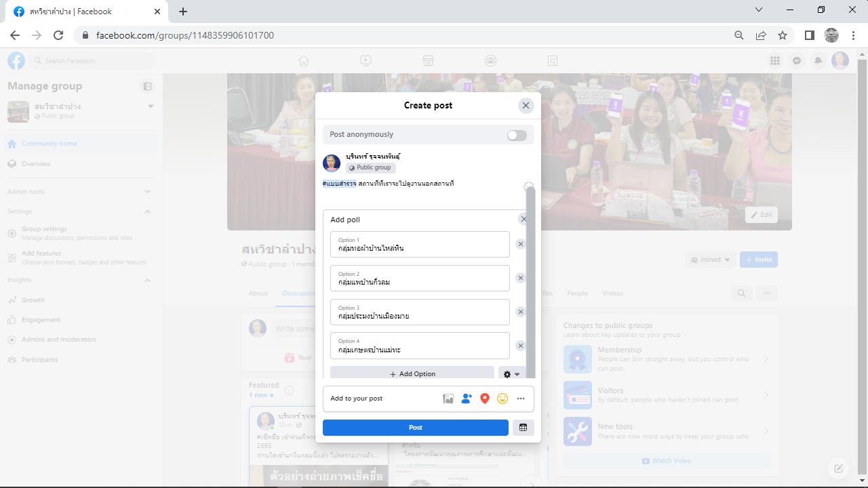The width and height of the screenshot is (868, 488).
Task: Tag people in the post
Action: coord(467,399)
